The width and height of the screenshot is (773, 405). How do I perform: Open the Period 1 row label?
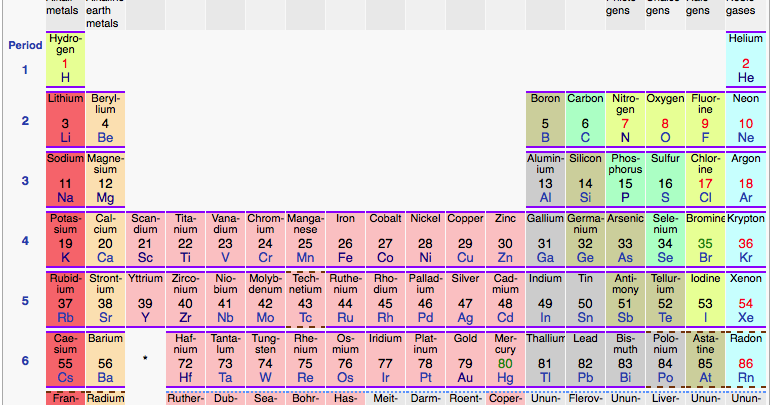coord(25,70)
